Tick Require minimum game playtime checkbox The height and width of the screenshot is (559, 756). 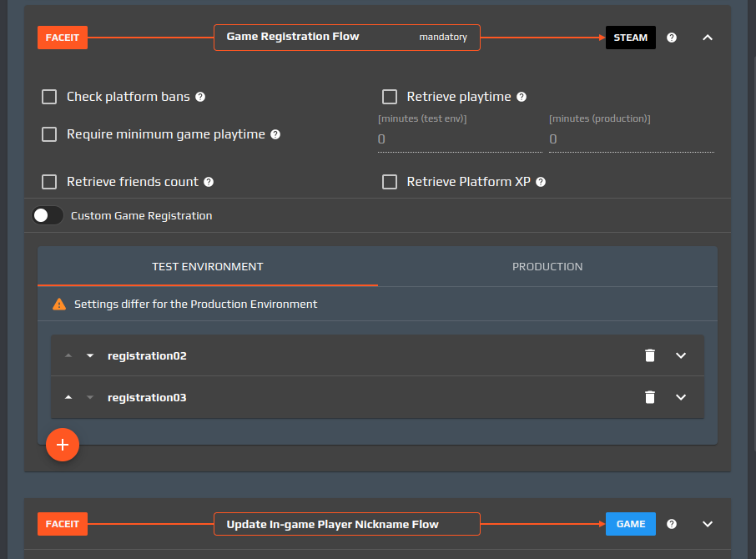point(49,134)
